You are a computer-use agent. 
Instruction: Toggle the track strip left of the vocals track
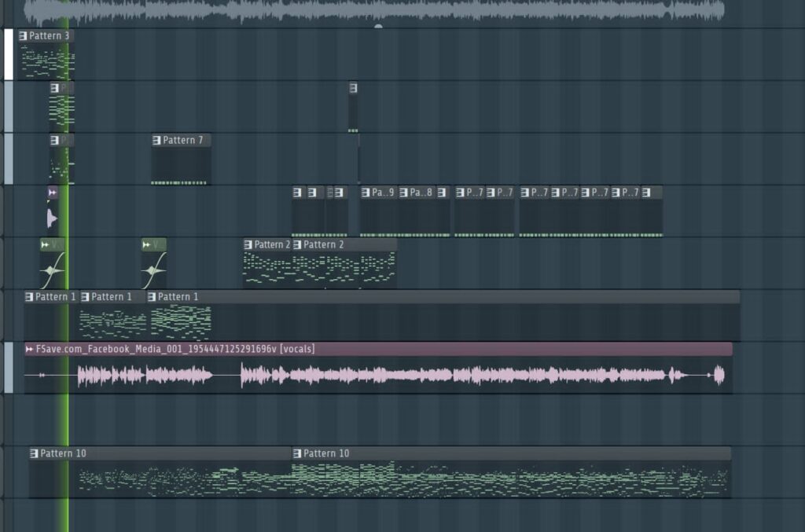tap(8, 368)
